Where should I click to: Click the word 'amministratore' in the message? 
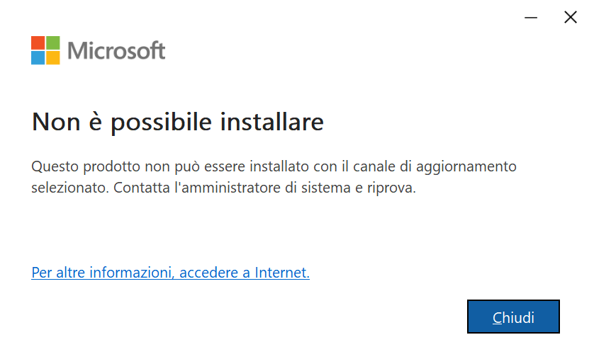tap(231, 188)
